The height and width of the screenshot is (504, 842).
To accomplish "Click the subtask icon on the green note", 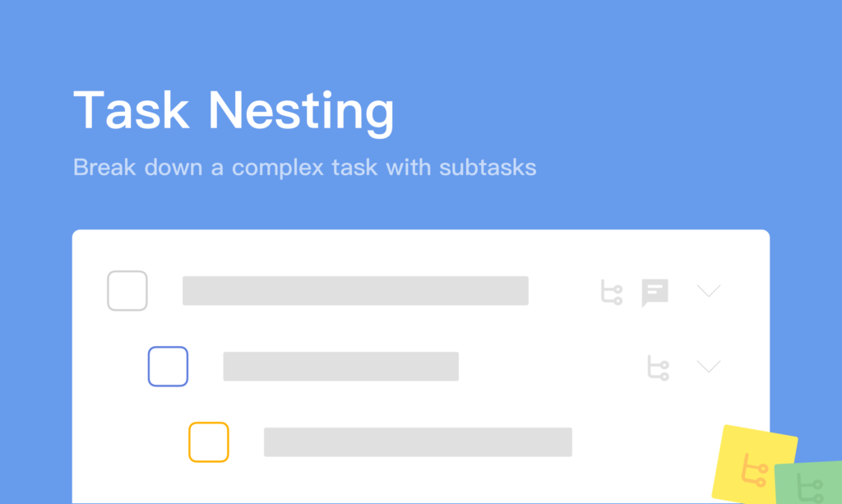I will (x=809, y=487).
